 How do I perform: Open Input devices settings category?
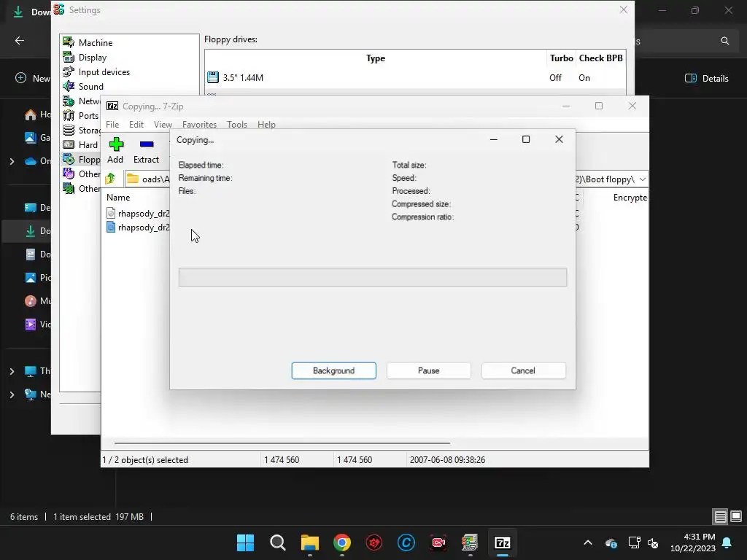click(x=96, y=72)
